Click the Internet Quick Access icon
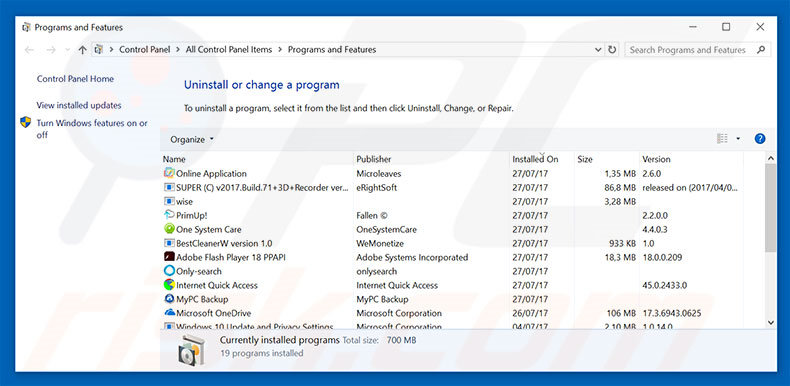Image resolution: width=790 pixels, height=386 pixels. pos(169,285)
